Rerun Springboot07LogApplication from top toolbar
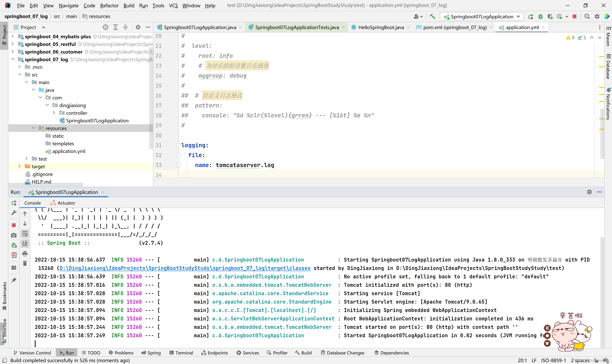Image resolution: width=612 pixels, height=364 pixels. [531, 16]
